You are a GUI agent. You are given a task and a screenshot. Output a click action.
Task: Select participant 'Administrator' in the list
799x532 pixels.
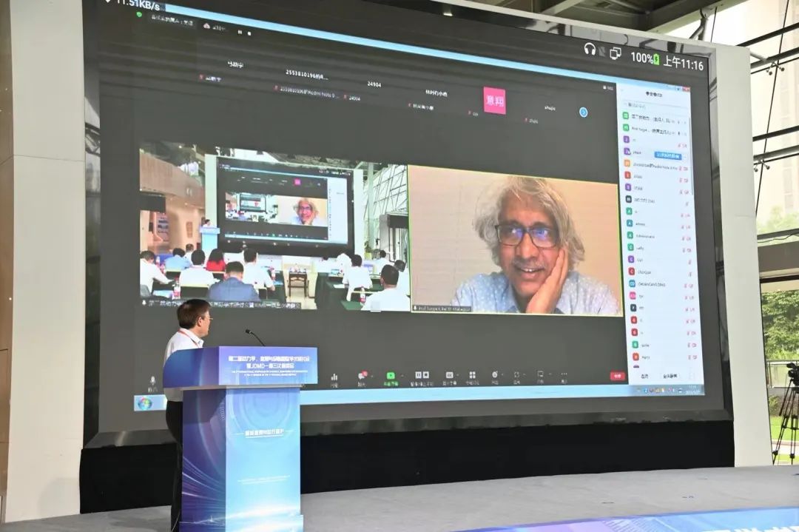645,237
